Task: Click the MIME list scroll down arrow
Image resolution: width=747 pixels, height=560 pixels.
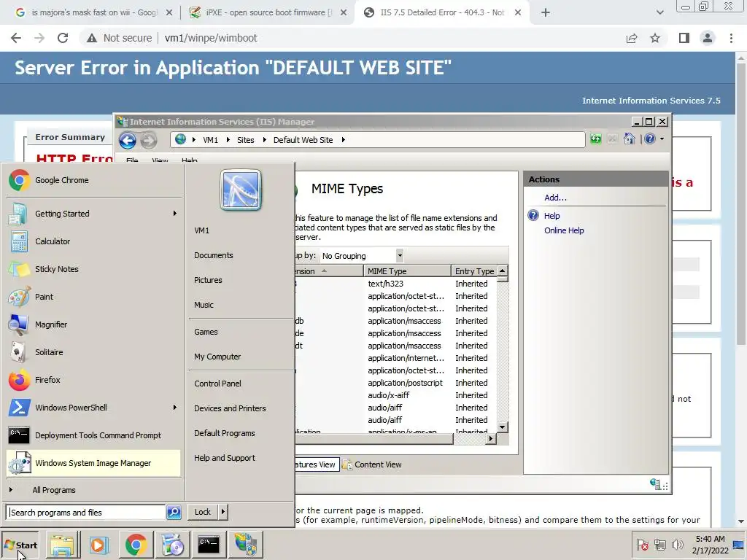Action: [x=502, y=427]
